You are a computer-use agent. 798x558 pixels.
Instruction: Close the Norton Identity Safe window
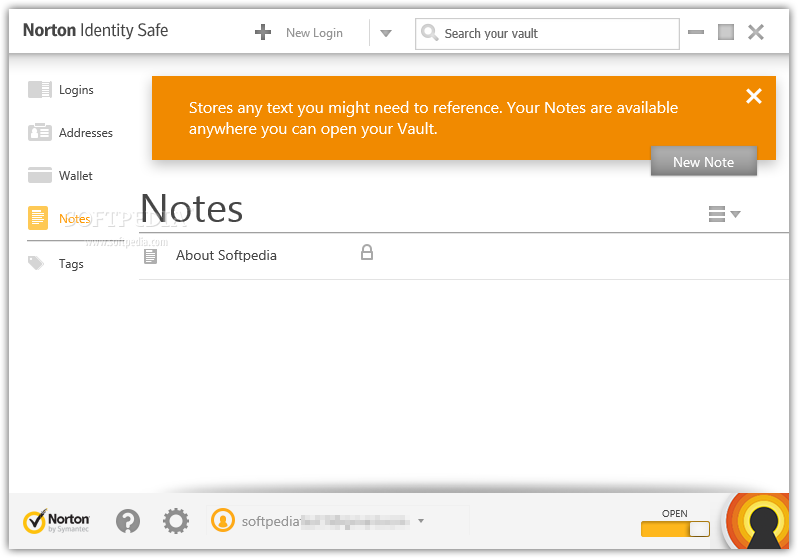tap(756, 32)
